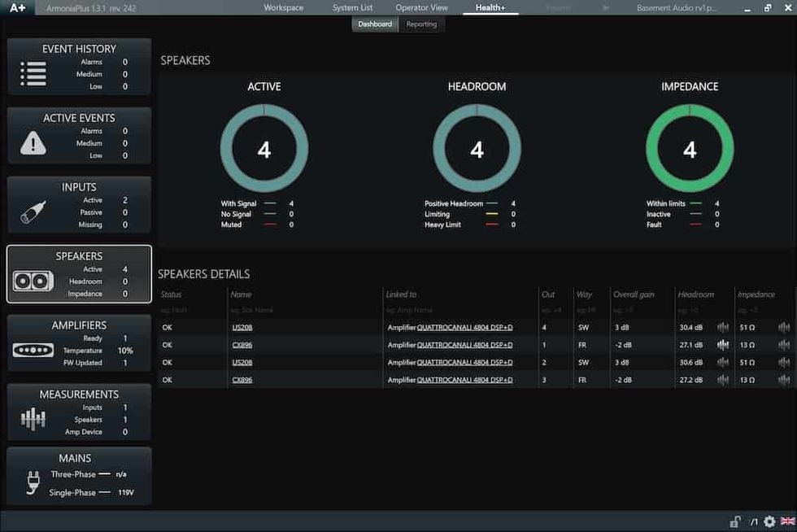797x532 pixels.
Task: Select the Dashboard view toggle
Action: [375, 24]
